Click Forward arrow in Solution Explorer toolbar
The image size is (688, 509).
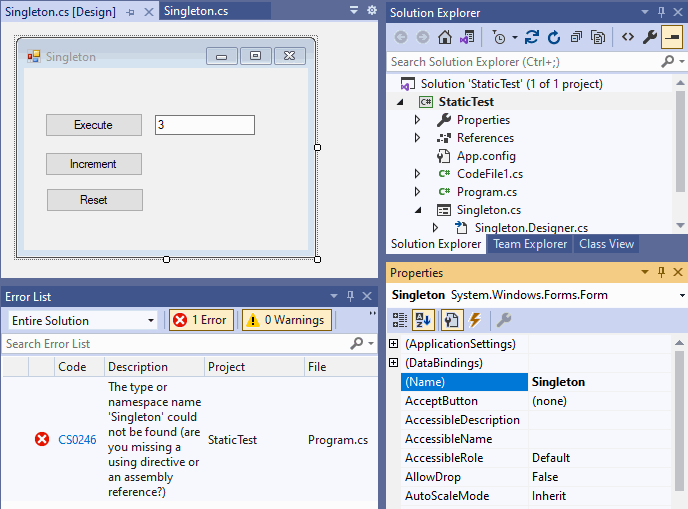point(423,37)
